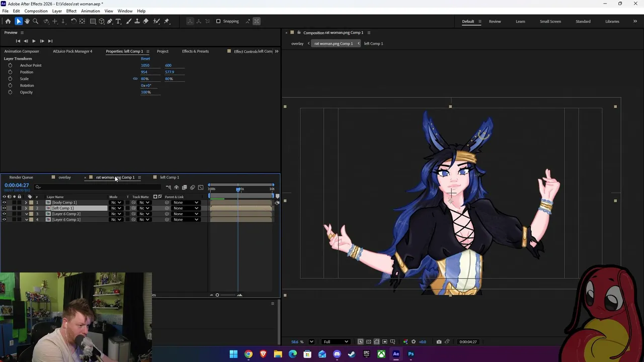Toggle the Opacity stopwatch in Properties
Image resolution: width=644 pixels, height=362 pixels.
click(10, 92)
